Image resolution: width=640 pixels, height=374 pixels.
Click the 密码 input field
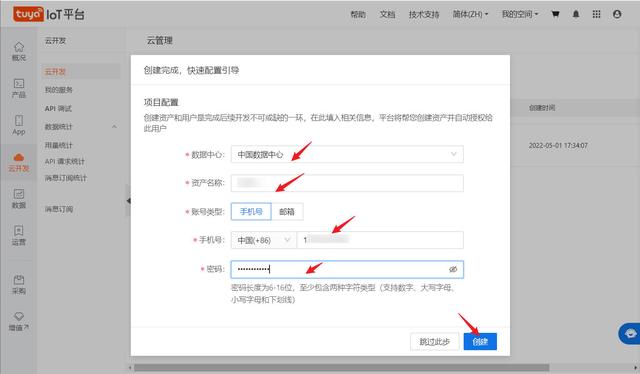347,269
